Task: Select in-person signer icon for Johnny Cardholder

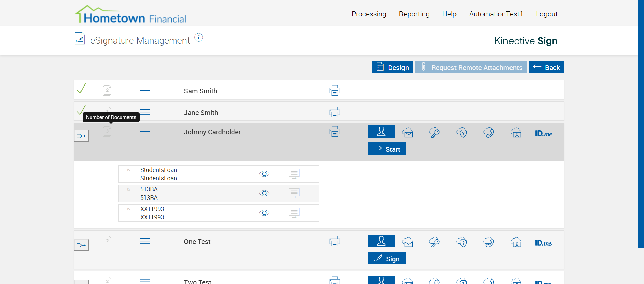Action: tap(381, 132)
